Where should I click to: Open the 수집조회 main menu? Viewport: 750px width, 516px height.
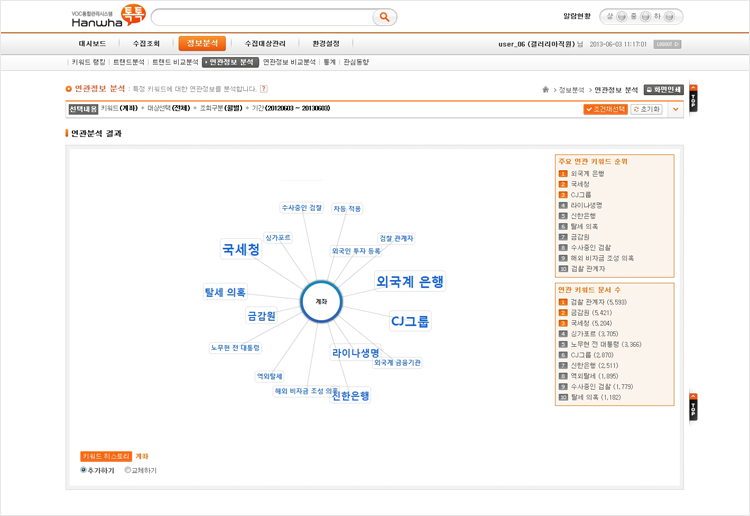(146, 44)
